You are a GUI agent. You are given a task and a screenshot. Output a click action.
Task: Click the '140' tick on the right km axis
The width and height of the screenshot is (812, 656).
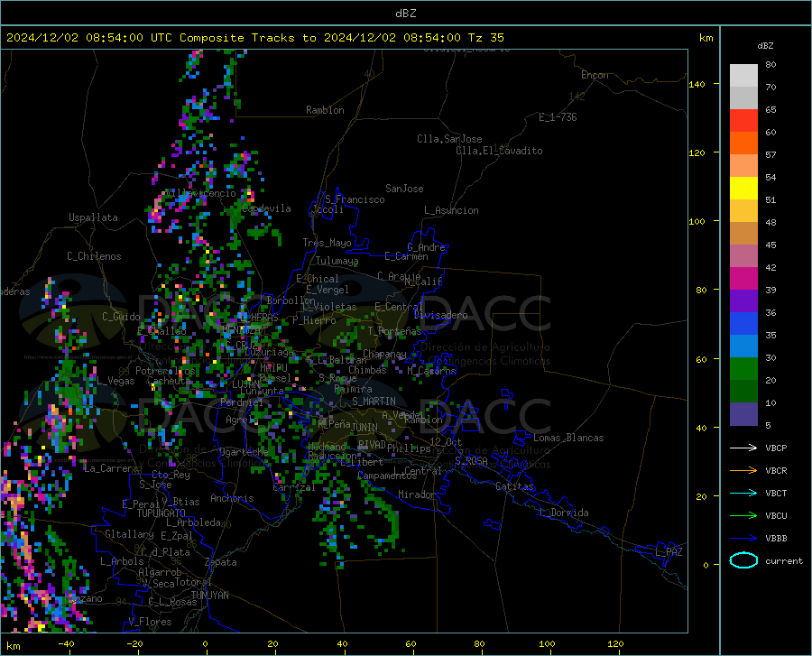point(697,84)
